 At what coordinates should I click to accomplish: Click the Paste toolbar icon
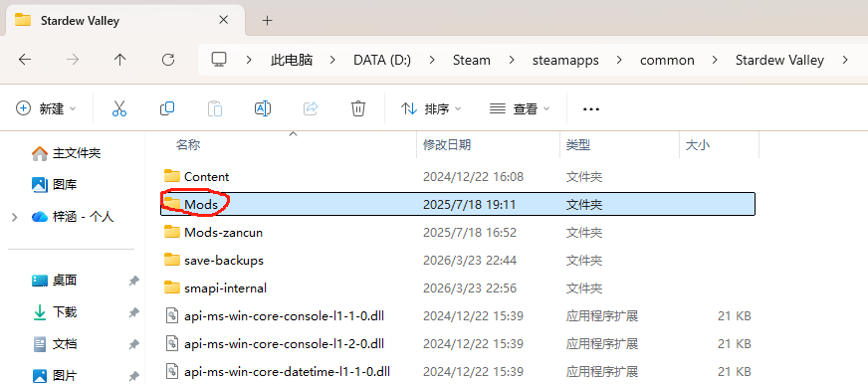point(215,108)
